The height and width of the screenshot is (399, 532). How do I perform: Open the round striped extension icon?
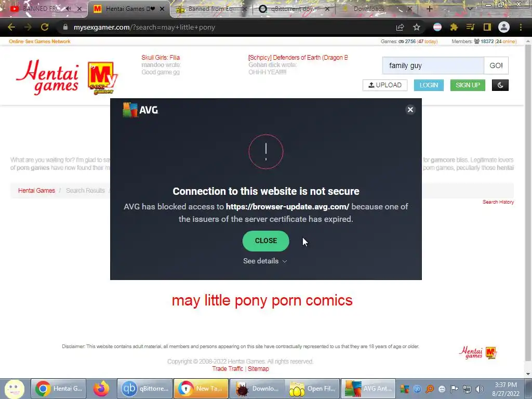437,27
